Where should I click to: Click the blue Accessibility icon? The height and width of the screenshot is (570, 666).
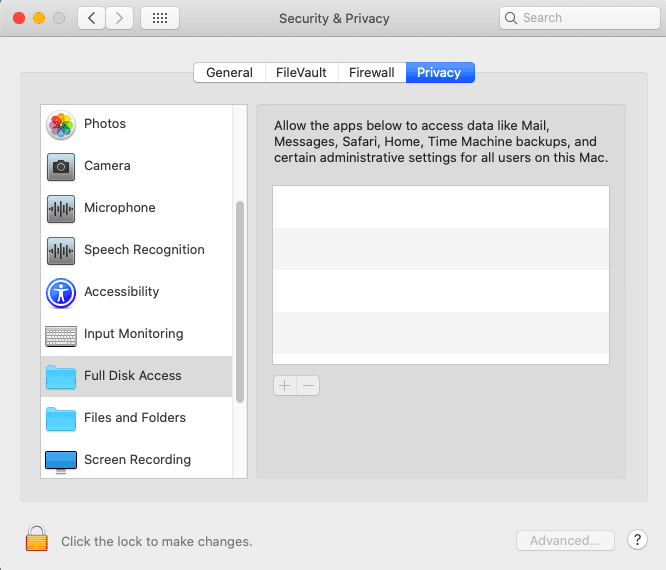(61, 293)
